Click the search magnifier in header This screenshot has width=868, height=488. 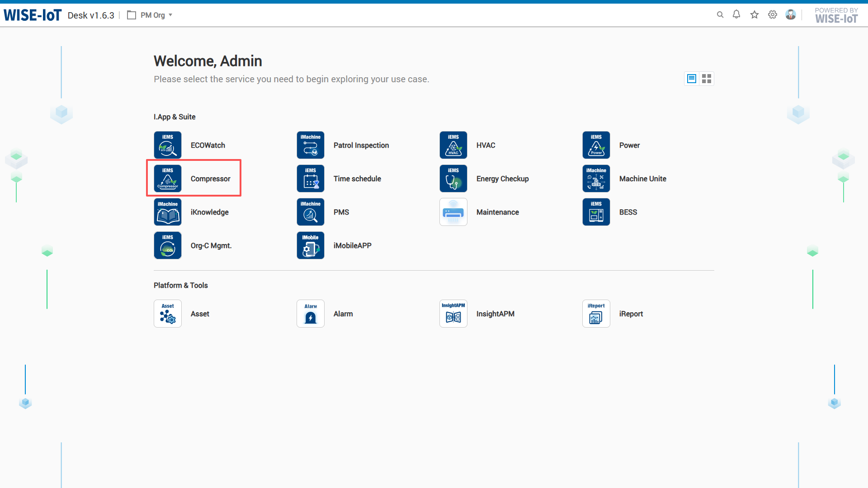(x=720, y=15)
